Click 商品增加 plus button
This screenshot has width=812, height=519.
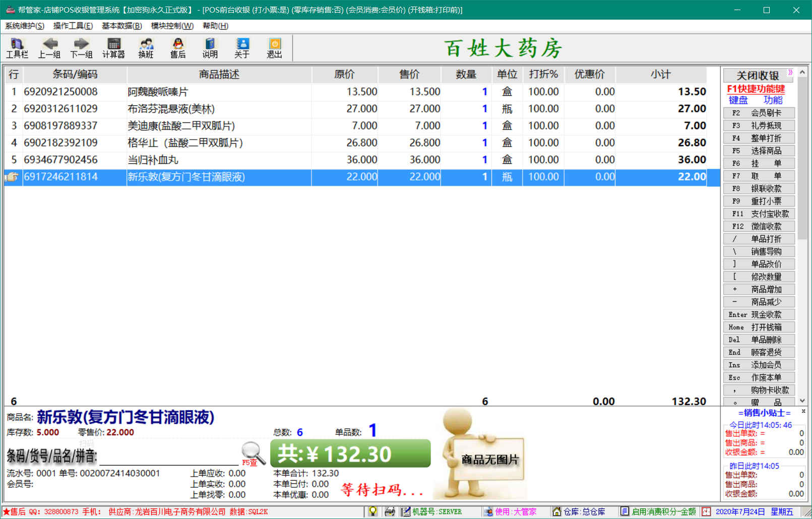point(759,289)
